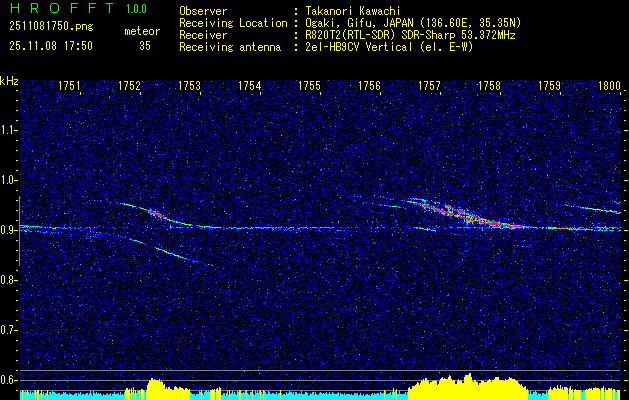Click the 1757 time marker
This screenshot has height=400, width=629.
[430, 86]
